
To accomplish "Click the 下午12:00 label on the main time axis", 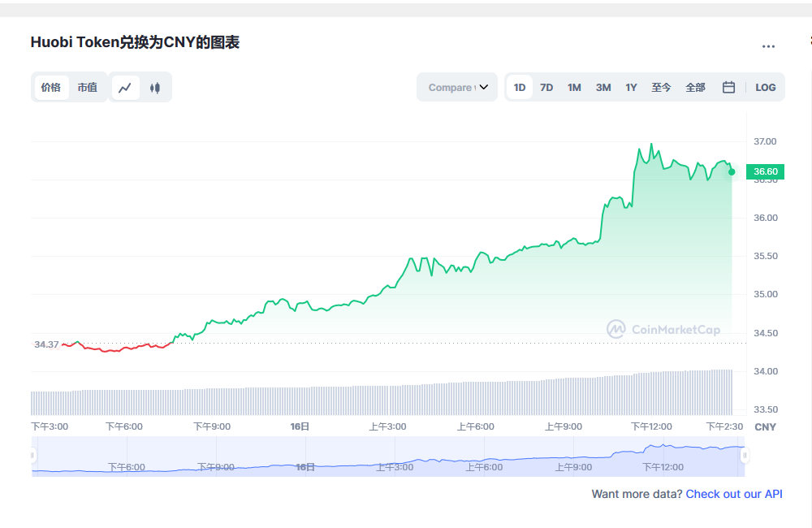I will click(x=651, y=426).
